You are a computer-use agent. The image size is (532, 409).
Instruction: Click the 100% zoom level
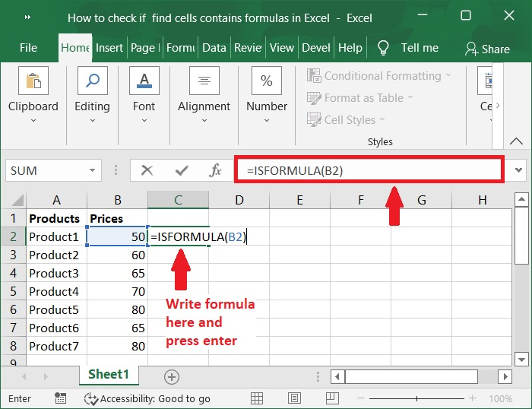point(500,398)
